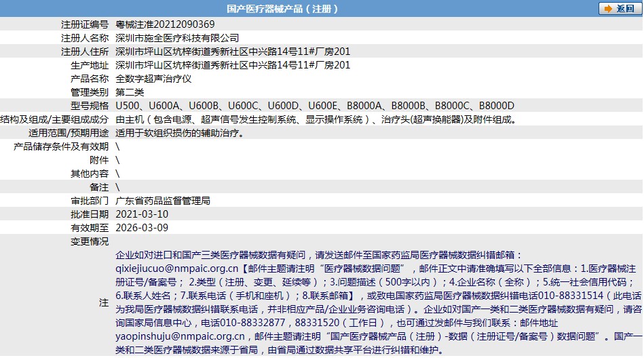Click the 注册证编号 label
Viewport: 644px width, 358px height.
(x=85, y=24)
